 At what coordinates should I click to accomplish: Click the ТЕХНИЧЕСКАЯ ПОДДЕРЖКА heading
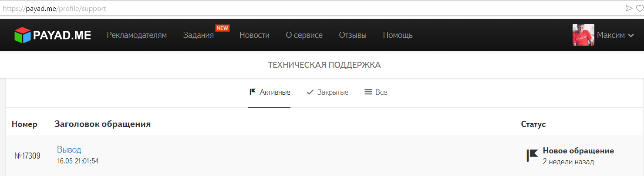pyautogui.click(x=324, y=65)
